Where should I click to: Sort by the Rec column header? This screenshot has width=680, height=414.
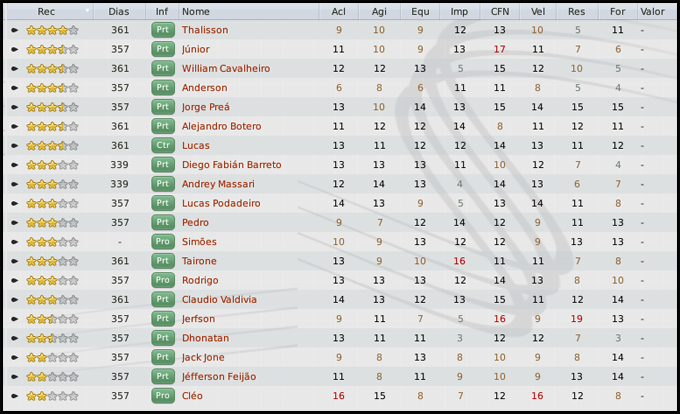pyautogui.click(x=46, y=12)
